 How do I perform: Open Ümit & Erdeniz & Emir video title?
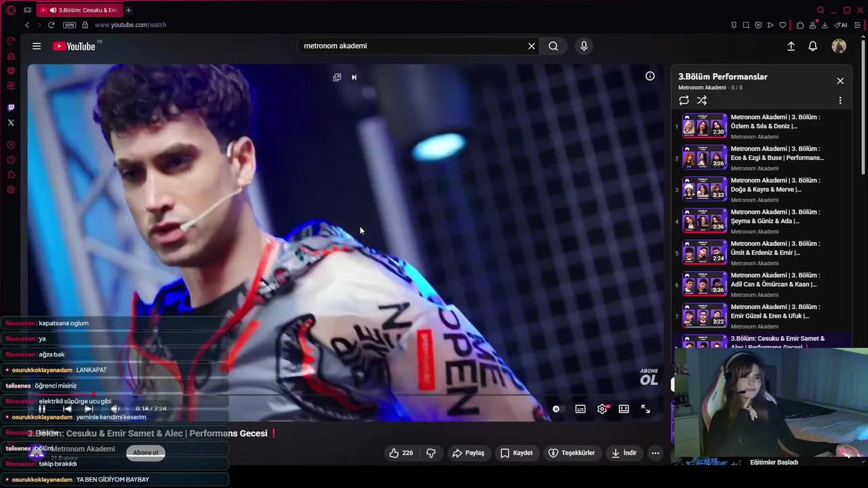(x=775, y=248)
